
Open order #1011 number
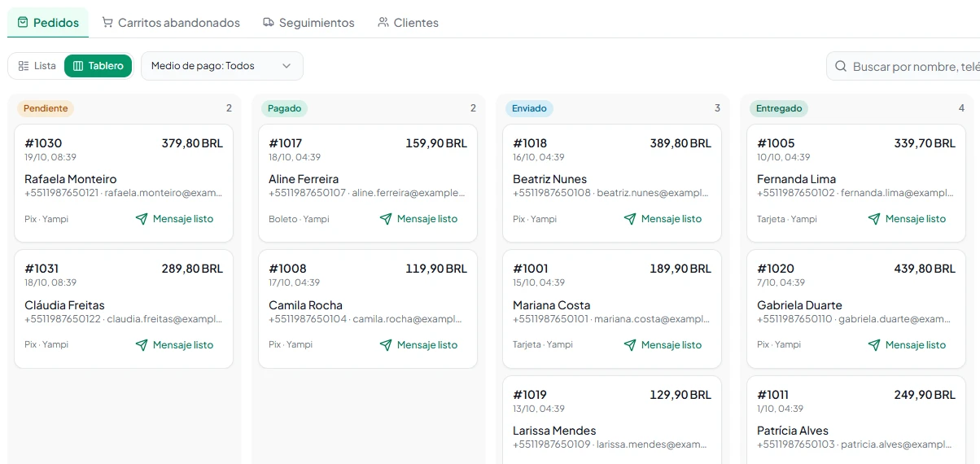[x=772, y=395]
